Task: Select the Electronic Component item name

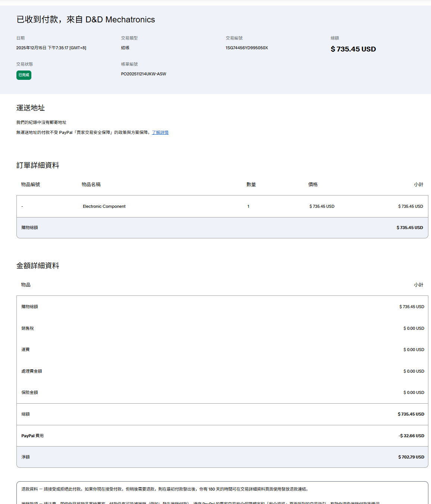Action: click(104, 206)
